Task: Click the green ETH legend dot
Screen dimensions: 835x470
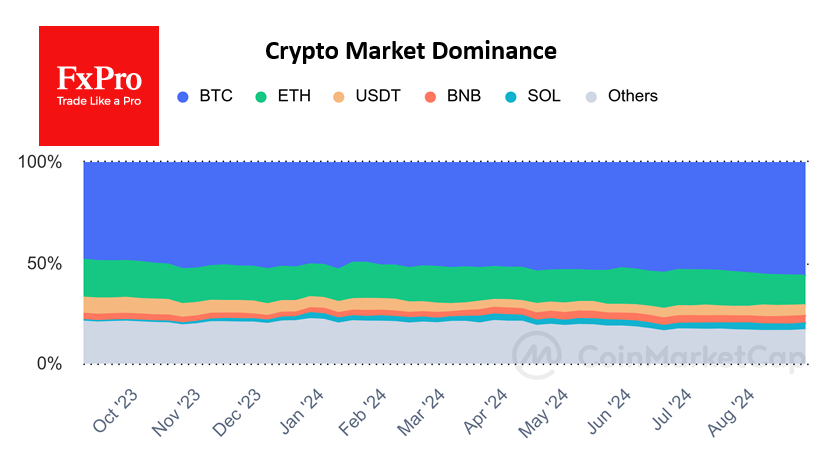Action: (x=260, y=97)
